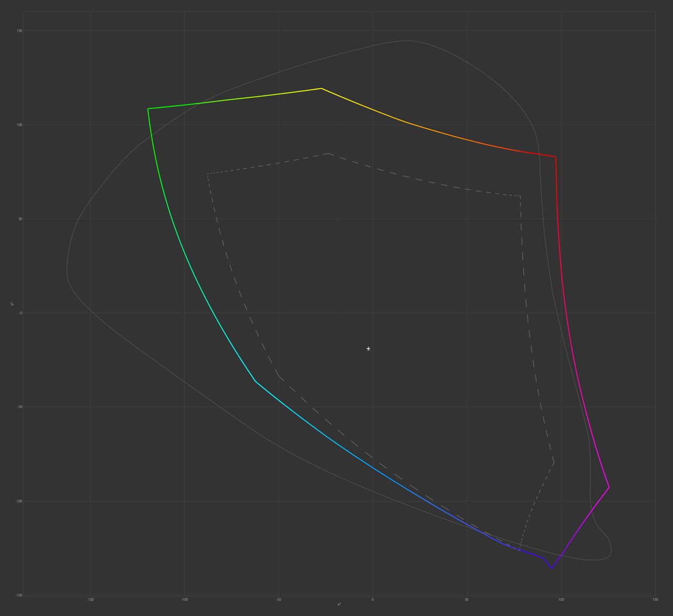Click the cyan vertex of colored gamut

click(x=256, y=381)
